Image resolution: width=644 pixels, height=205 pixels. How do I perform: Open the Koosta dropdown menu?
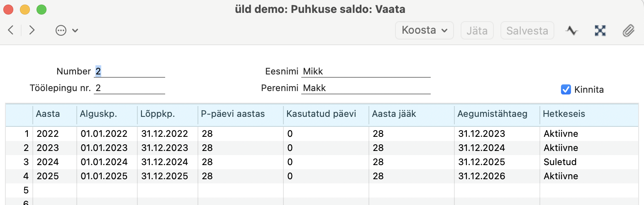pos(424,30)
